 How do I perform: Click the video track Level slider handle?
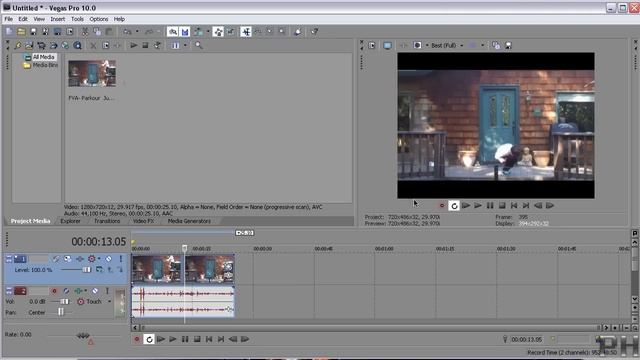coord(87,270)
